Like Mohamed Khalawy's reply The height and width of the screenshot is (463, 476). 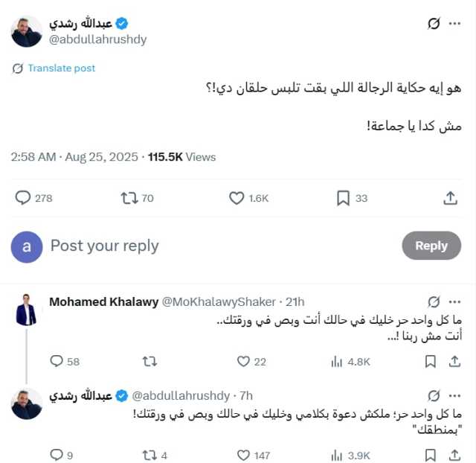tap(243, 361)
